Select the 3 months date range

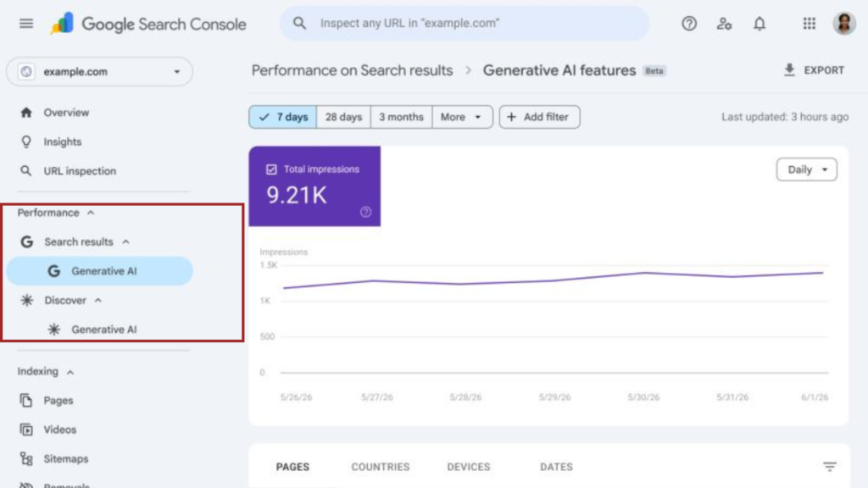[401, 117]
